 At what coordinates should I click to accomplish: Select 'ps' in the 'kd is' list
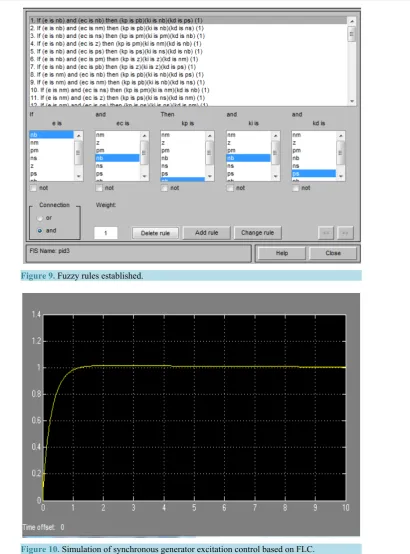coord(314,174)
